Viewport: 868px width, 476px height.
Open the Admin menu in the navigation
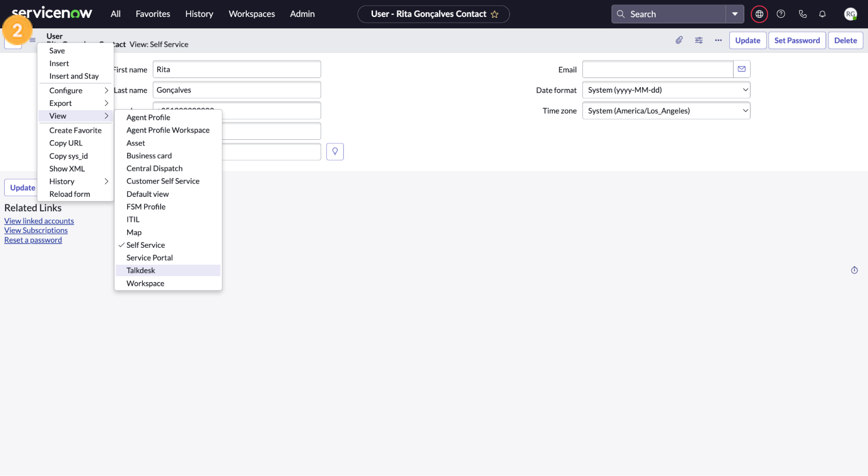click(x=302, y=13)
